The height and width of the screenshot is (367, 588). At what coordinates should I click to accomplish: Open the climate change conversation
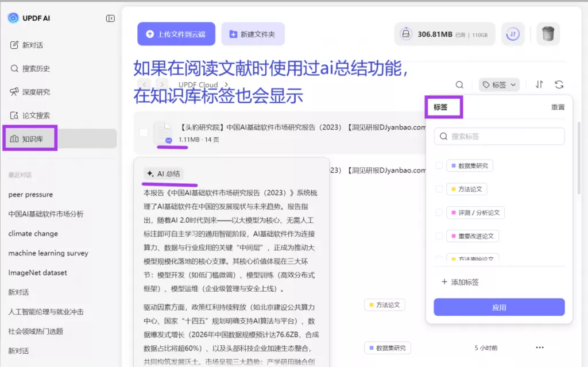coord(33,234)
